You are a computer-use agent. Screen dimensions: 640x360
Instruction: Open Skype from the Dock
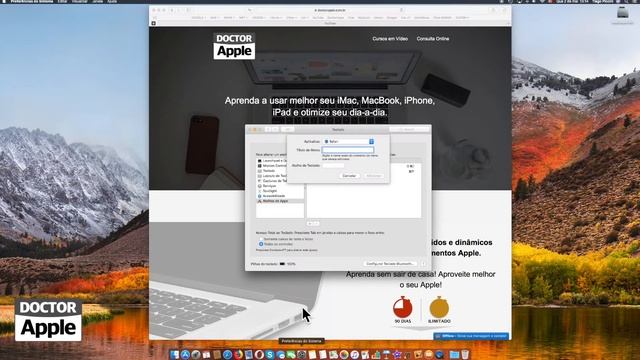tap(270, 355)
